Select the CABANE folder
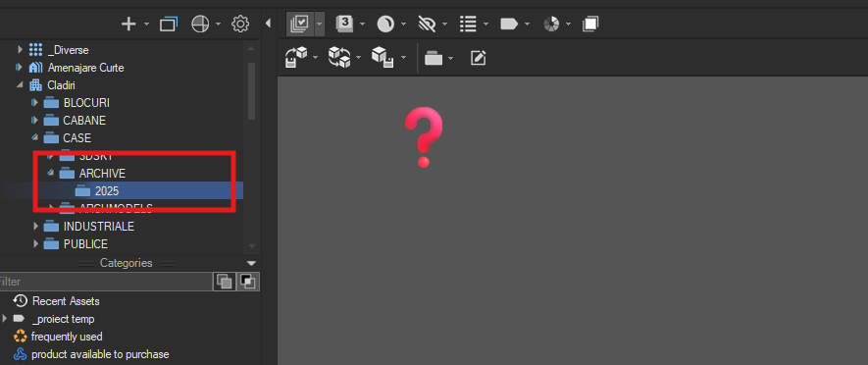The height and width of the screenshot is (365, 868). [84, 120]
